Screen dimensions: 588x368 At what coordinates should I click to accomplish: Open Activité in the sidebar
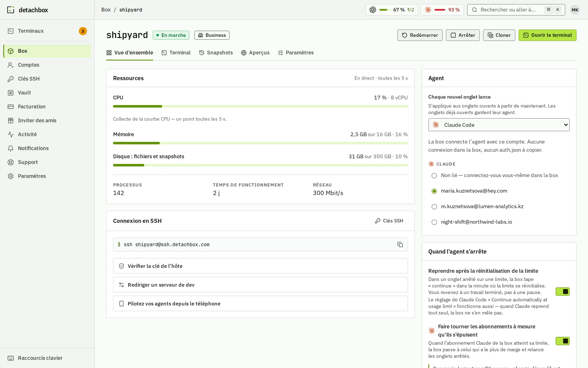[x=47, y=134]
